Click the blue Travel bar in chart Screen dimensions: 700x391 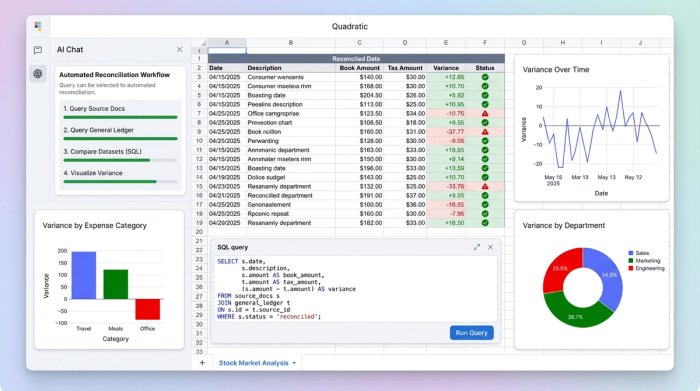pos(83,275)
